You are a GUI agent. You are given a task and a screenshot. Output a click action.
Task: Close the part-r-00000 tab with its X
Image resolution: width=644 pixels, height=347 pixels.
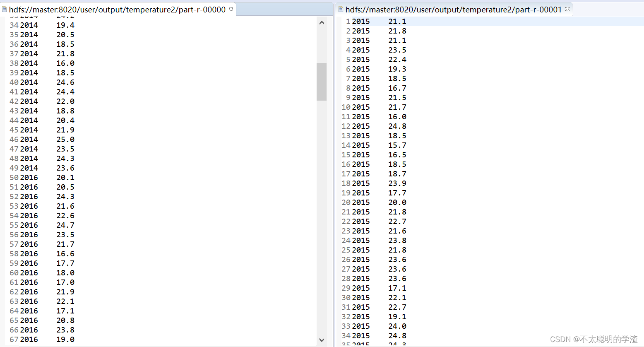(x=231, y=9)
